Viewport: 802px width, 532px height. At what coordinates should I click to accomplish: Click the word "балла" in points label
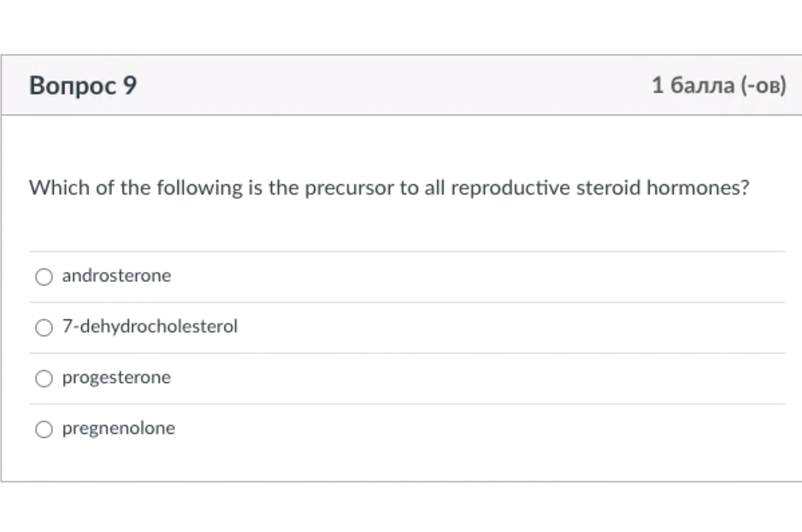703,85
